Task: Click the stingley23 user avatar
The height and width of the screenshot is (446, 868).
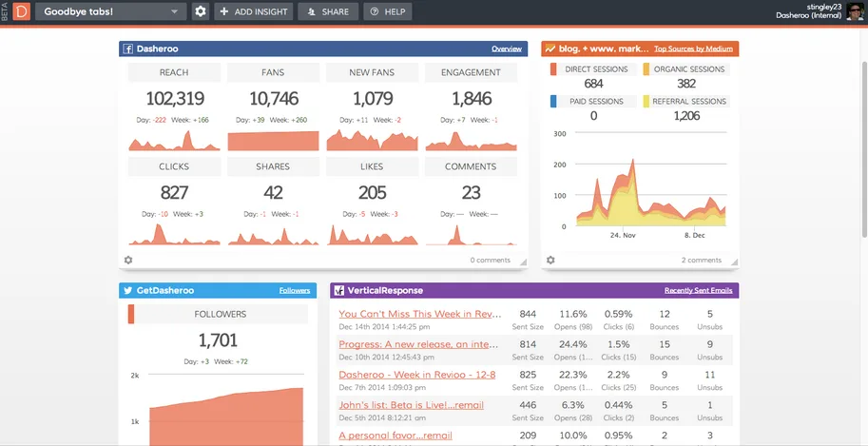Action: coord(856,11)
